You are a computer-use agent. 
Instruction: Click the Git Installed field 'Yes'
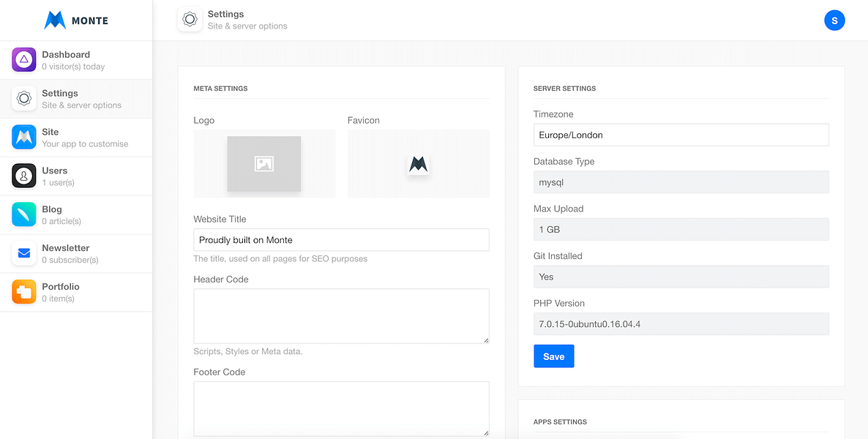point(681,277)
